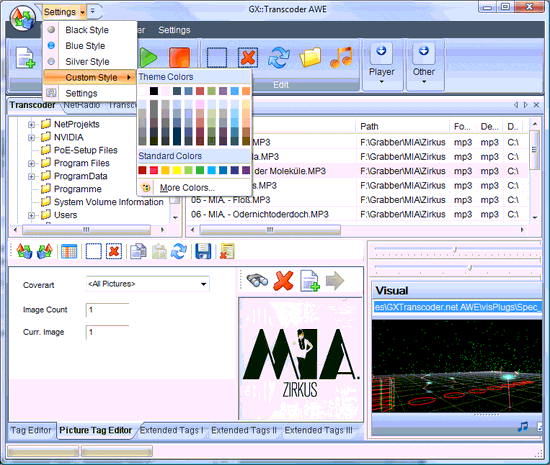Click the red X delete picture icon
The image size is (550, 465).
[x=283, y=281]
